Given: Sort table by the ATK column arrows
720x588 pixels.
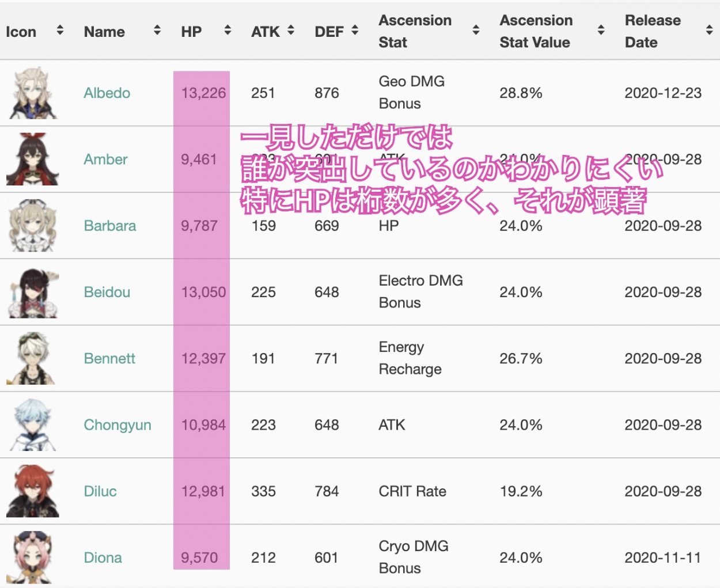Looking at the screenshot, I should [x=291, y=31].
